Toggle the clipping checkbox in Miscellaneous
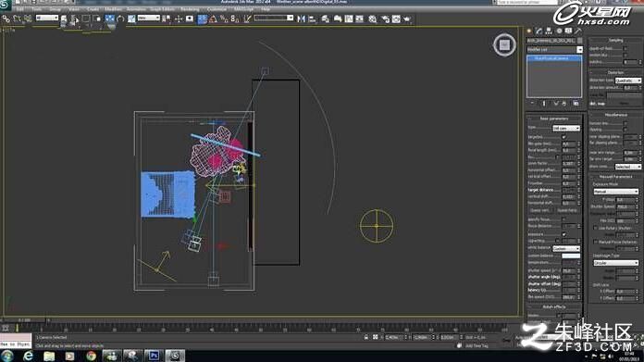Viewport: 644px width, 362px height. point(625,130)
